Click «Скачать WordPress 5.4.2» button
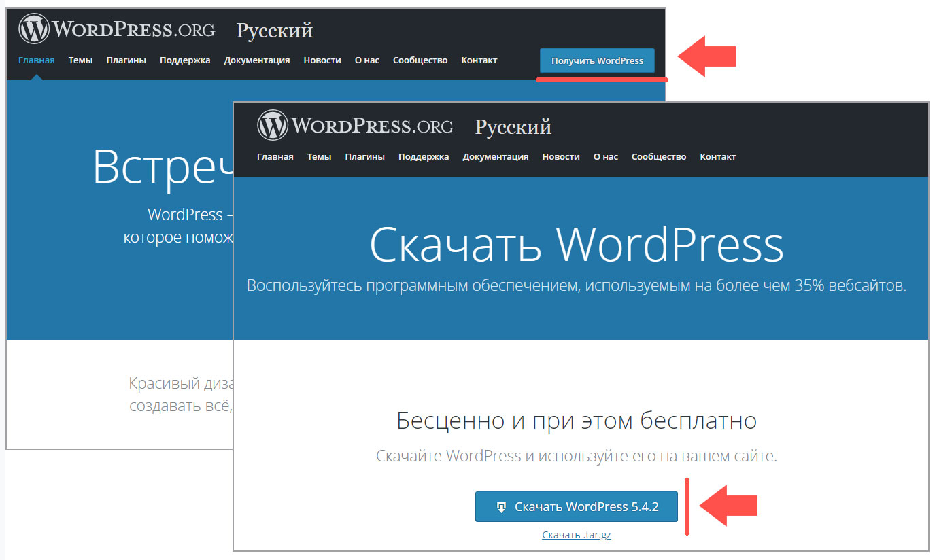This screenshot has width=937, height=560. click(x=577, y=506)
